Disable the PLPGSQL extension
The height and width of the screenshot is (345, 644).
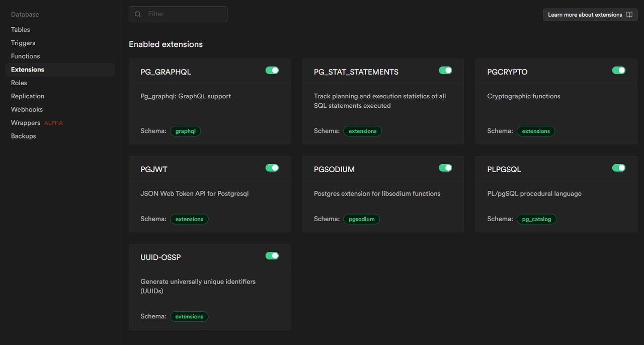(619, 168)
